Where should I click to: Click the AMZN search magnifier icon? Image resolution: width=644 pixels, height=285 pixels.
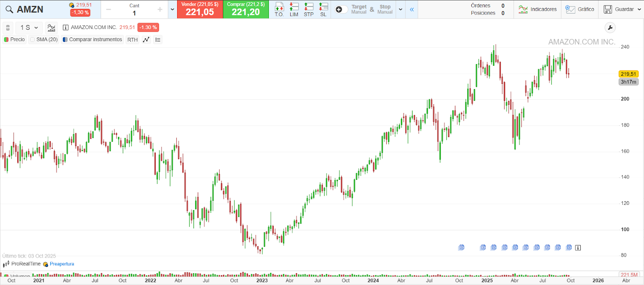click(x=9, y=9)
